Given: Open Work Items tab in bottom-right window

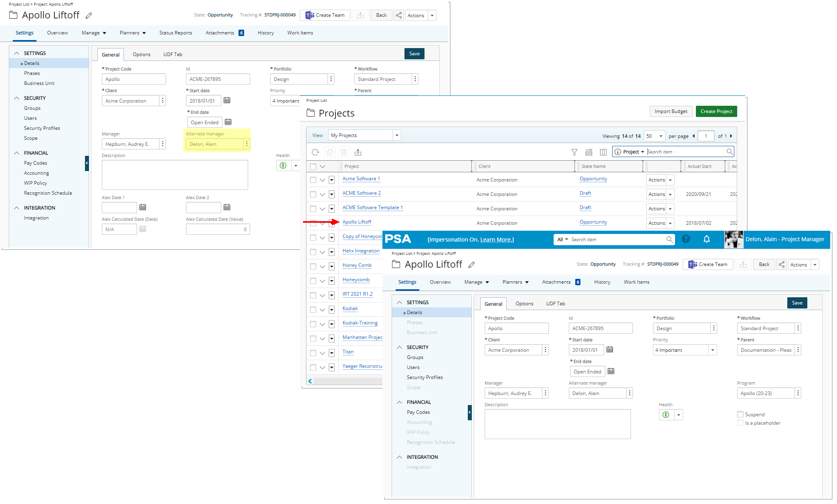Looking at the screenshot, I should coord(637,282).
